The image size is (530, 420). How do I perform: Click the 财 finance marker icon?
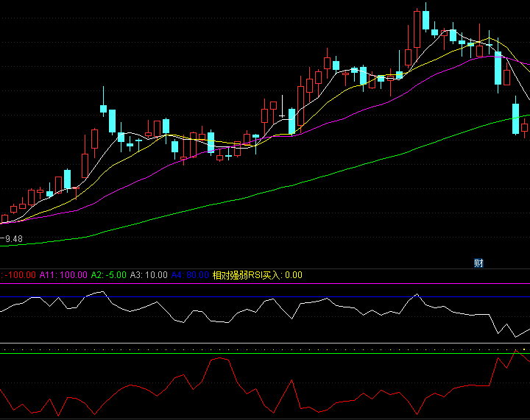pos(478,263)
